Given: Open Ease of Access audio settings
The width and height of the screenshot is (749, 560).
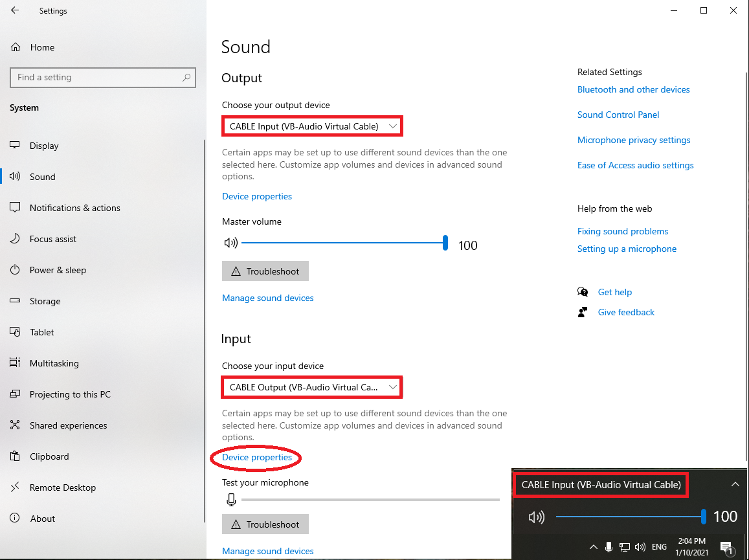Looking at the screenshot, I should (x=635, y=165).
